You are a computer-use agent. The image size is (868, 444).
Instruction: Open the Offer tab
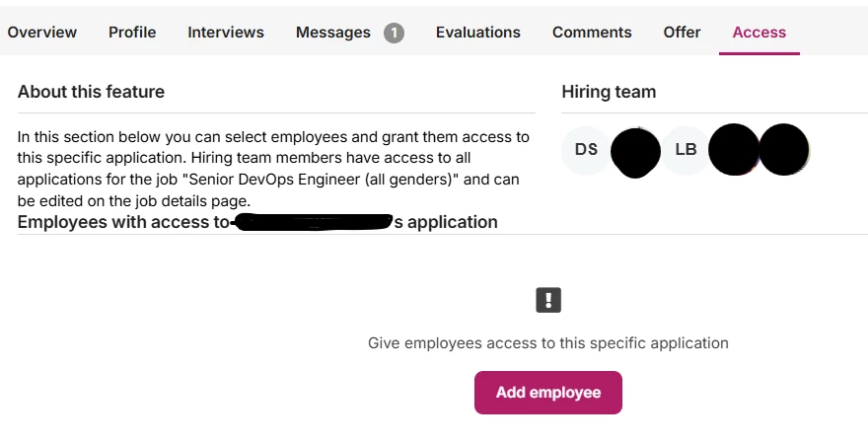(683, 33)
